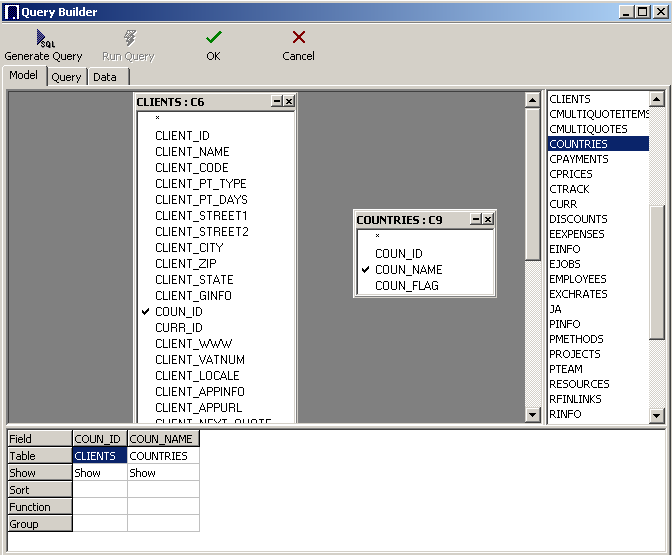The height and width of the screenshot is (555, 672).
Task: Select PROJECTS in the table list
Action: pyautogui.click(x=574, y=354)
